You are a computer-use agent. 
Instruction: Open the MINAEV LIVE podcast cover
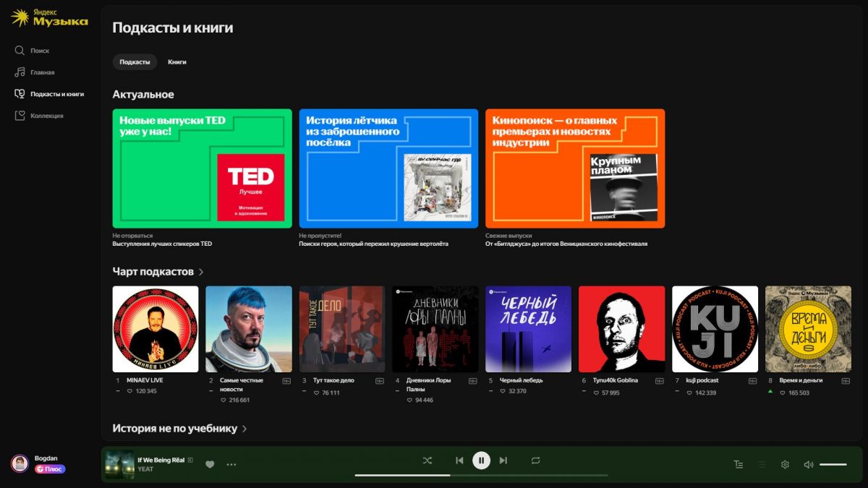156,329
